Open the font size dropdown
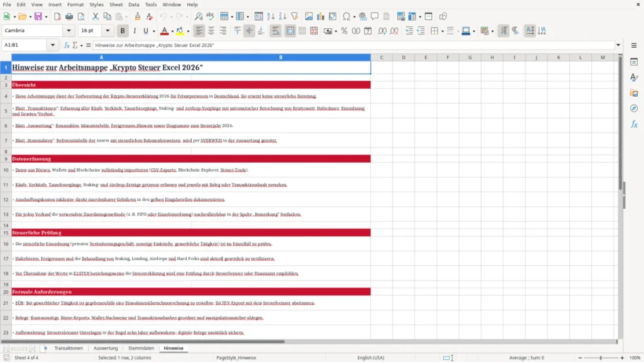 click(x=108, y=30)
